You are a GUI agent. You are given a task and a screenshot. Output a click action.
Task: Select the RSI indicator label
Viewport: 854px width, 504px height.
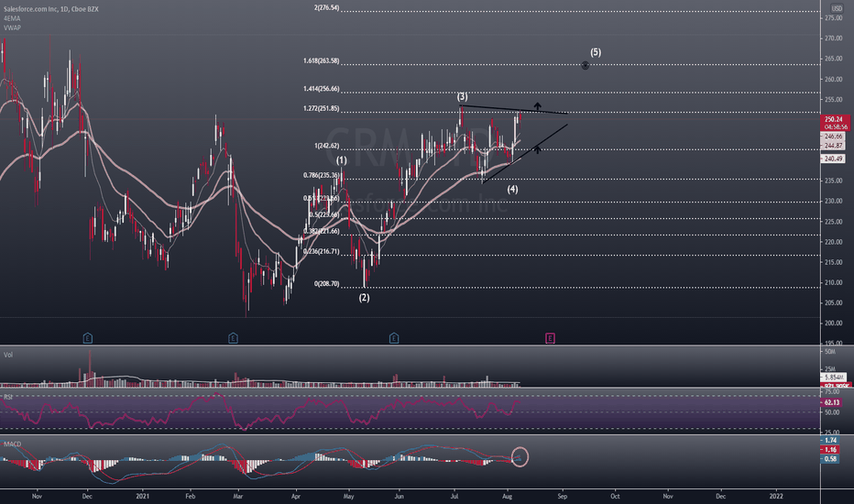click(8, 397)
